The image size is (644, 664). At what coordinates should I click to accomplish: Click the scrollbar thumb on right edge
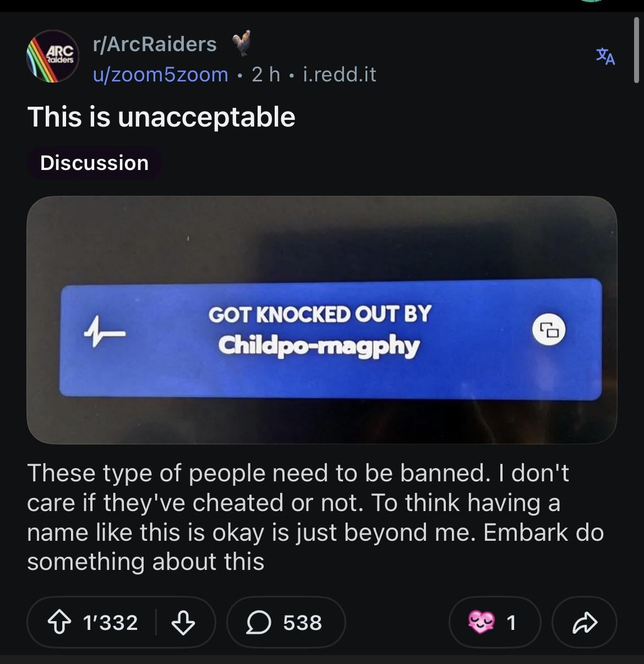(636, 50)
